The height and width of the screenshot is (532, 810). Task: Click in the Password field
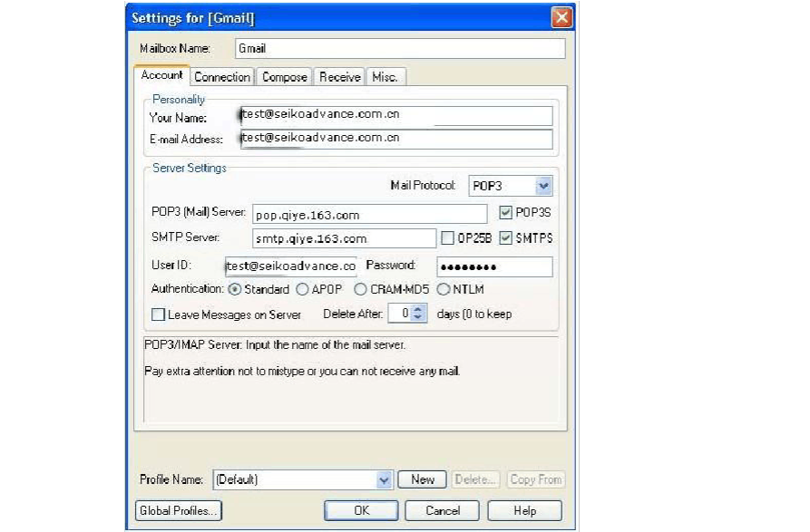click(x=494, y=266)
